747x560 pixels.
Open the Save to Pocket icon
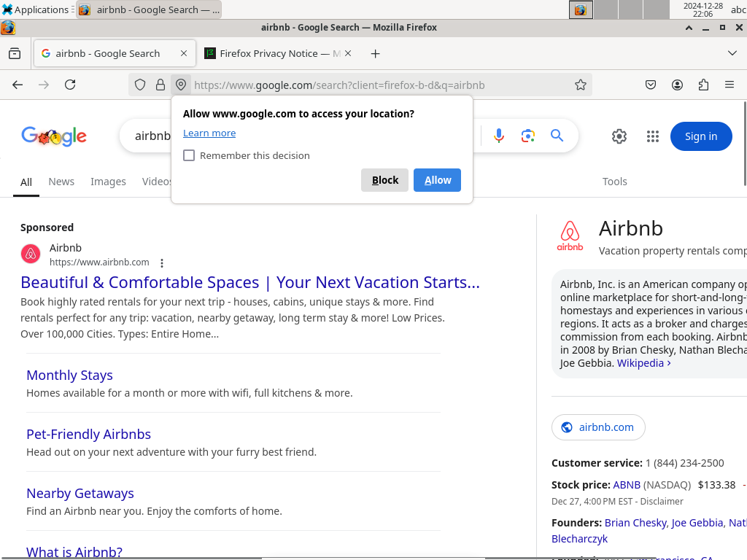(650, 85)
